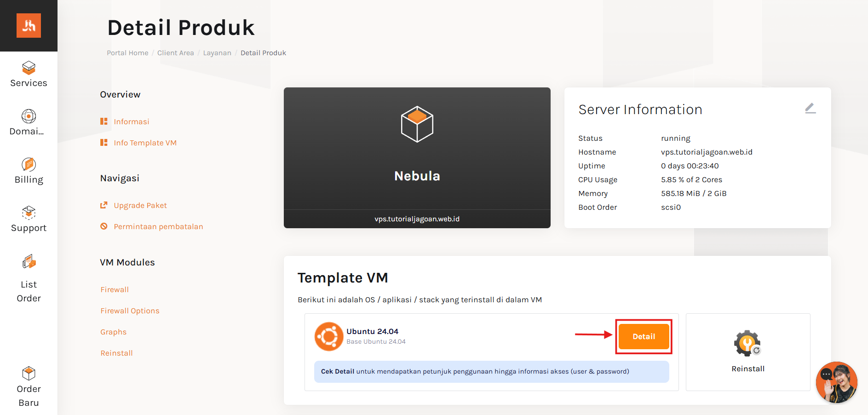
Task: Open Permintaan pembatalan
Action: coord(158,226)
